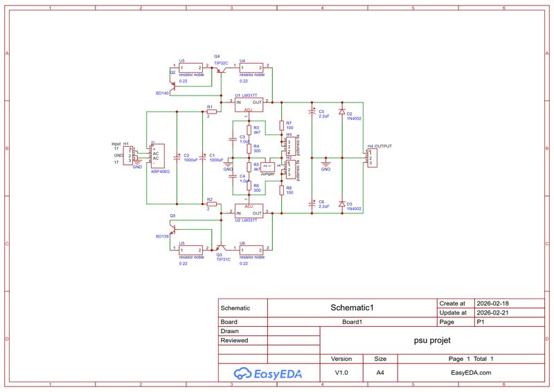This screenshot has width=554, height=392.
Task: Click the Create at label
Action: tap(452, 303)
